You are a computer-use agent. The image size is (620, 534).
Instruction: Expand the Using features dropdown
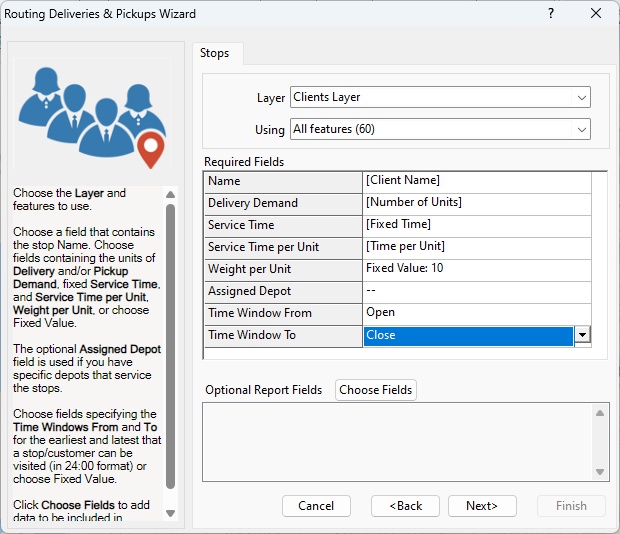[440, 129]
